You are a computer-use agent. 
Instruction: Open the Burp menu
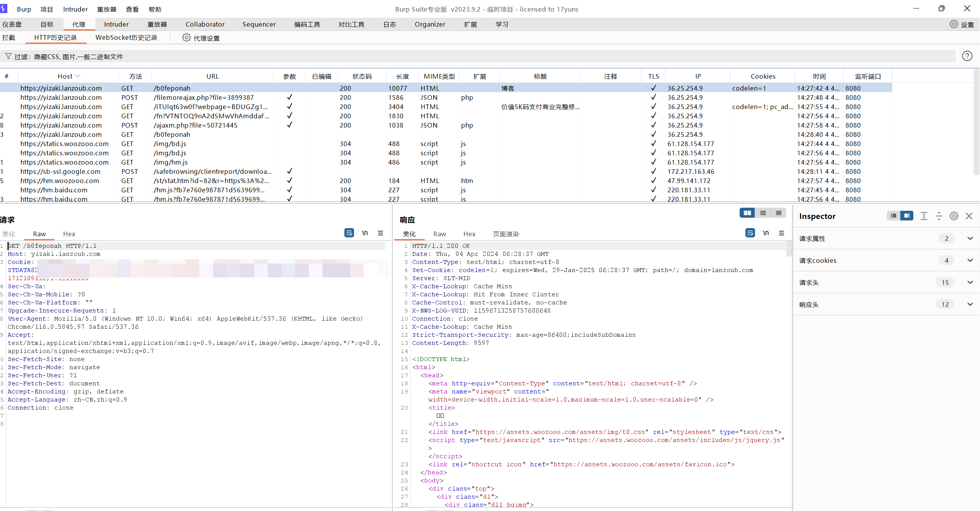(x=24, y=9)
